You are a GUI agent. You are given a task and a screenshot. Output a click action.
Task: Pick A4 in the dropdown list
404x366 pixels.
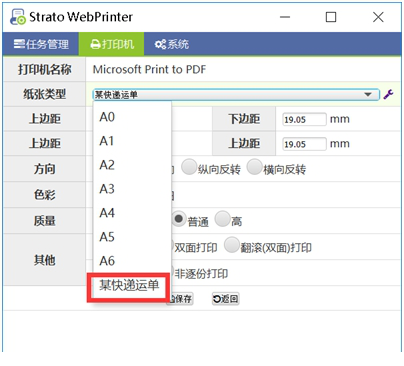pos(132,213)
